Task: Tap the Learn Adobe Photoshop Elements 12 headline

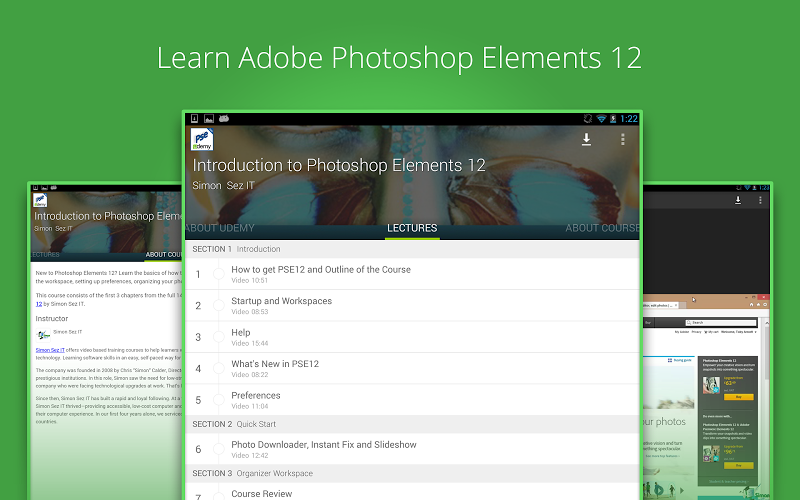Action: tap(399, 58)
